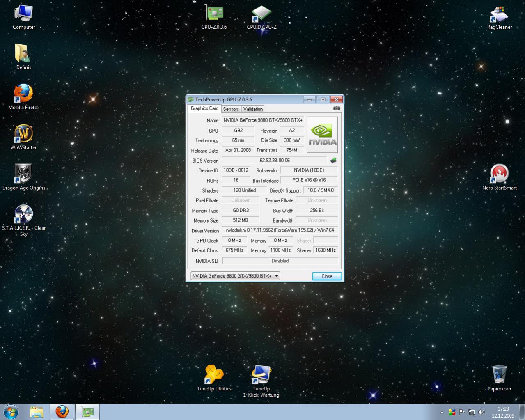Screen dimensions: 525x420
Task: Select the S.T.A.L.K.E.R. Clear Sky shortcut
Action: tap(24, 221)
